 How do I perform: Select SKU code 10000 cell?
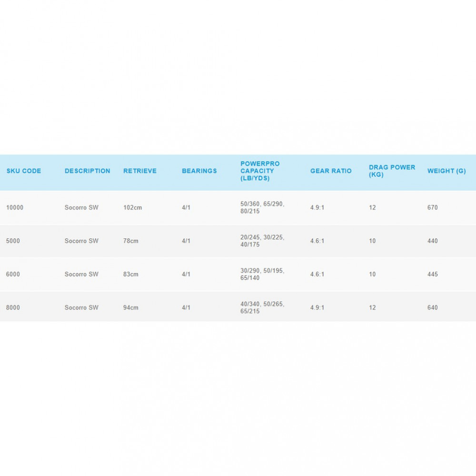pyautogui.click(x=15, y=208)
